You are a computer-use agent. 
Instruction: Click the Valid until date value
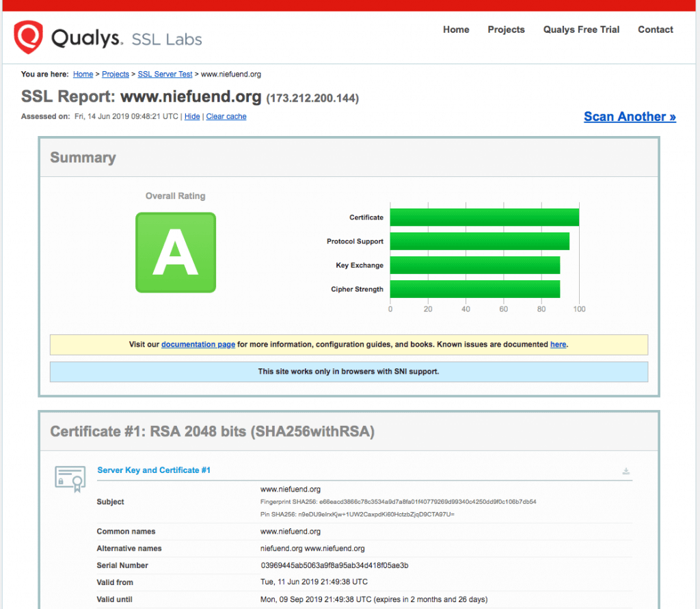pyautogui.click(x=374, y=599)
